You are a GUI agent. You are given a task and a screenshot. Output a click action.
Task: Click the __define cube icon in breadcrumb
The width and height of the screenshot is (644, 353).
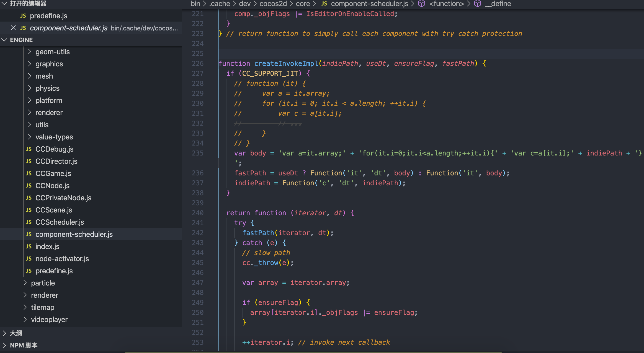pos(478,4)
